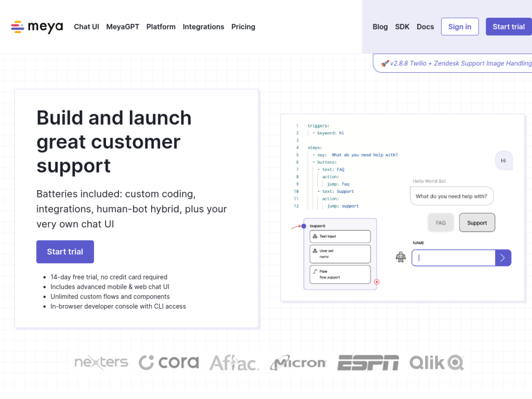Click the rocket icon in announcement banner

point(385,63)
